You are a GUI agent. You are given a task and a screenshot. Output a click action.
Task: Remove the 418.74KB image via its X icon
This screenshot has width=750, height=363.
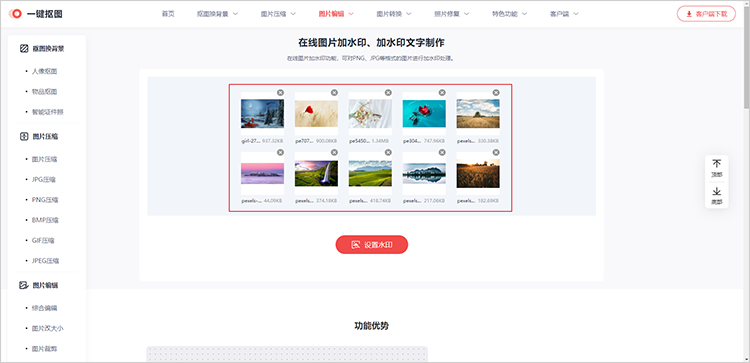(x=388, y=152)
